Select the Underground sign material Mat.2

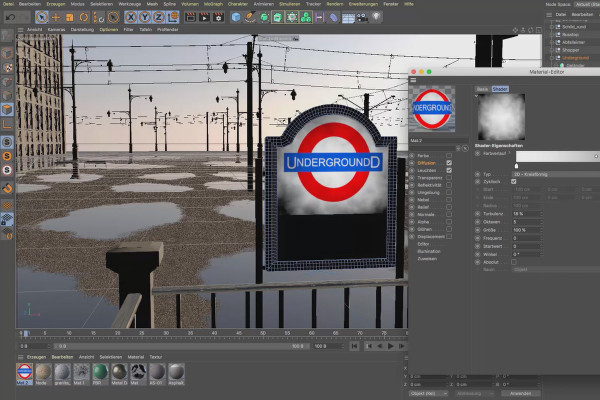24,374
